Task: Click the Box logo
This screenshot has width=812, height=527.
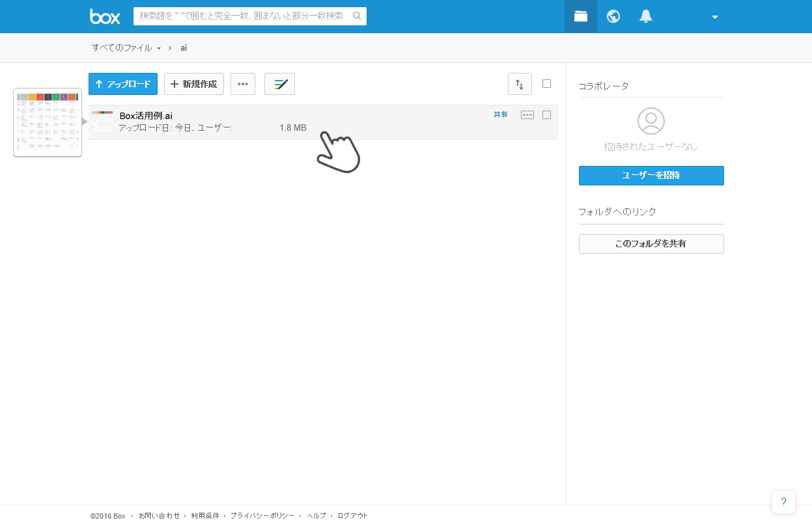Action: [x=105, y=17]
